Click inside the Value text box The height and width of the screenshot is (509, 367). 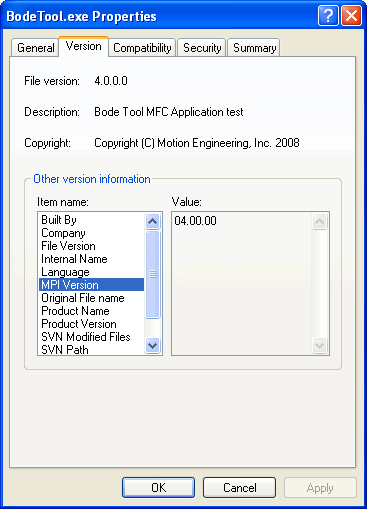click(242, 283)
